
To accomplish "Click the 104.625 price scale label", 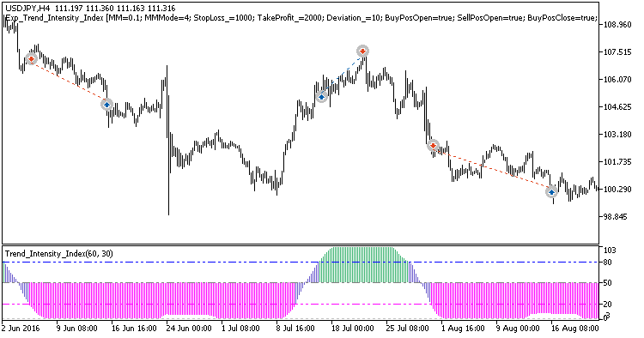I will pyautogui.click(x=617, y=107).
